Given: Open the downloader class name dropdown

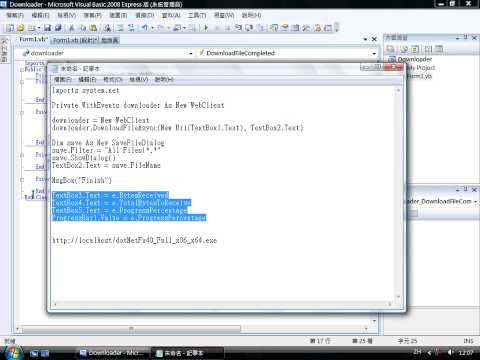Looking at the screenshot, I should point(191,53).
